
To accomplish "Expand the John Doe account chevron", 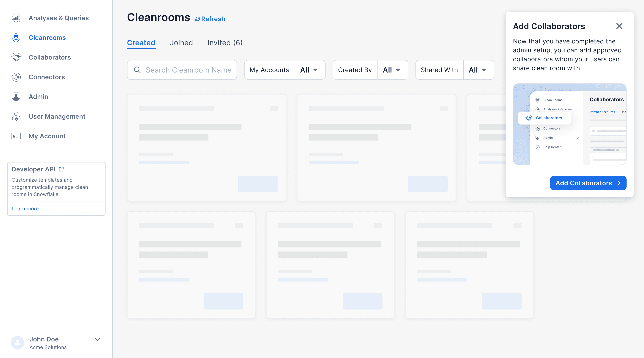I will pyautogui.click(x=97, y=339).
